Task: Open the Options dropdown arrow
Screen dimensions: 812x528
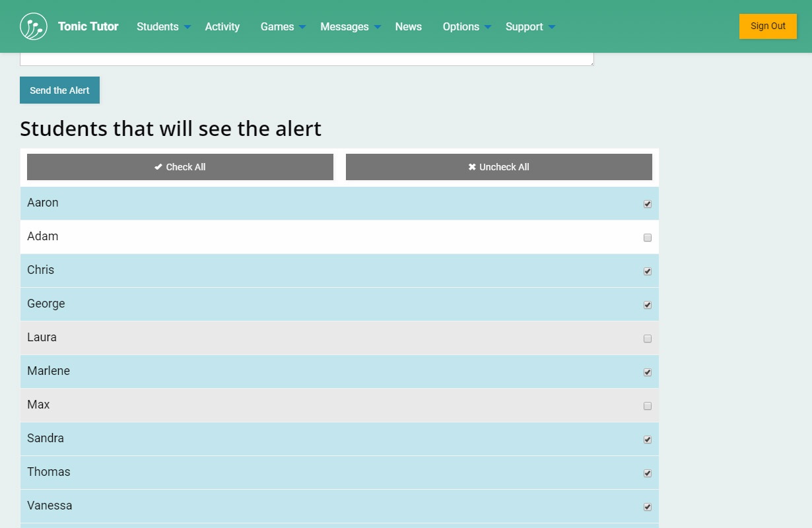Action: coord(488,27)
